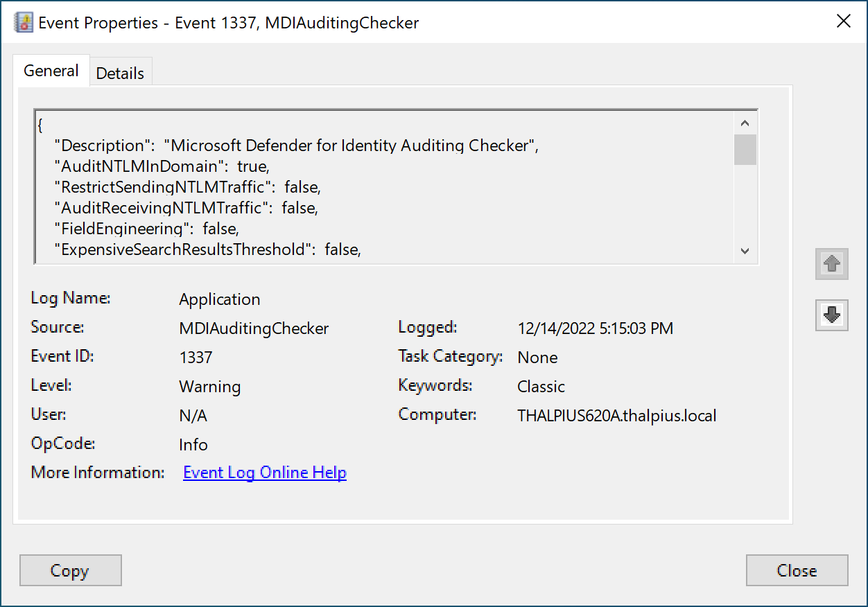Screen dimensions: 868x607
Task: Go to previous event with up arrow
Action: coord(831,263)
